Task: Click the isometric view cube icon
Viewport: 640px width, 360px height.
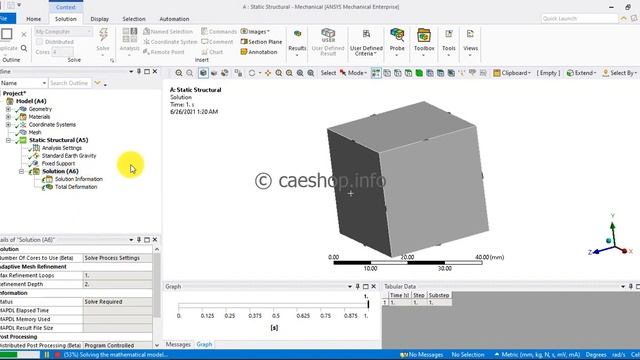Action: click(203, 73)
